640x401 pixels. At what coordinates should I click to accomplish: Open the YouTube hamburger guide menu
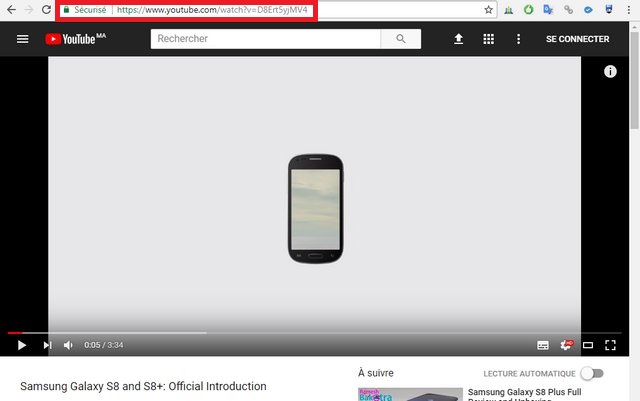point(22,39)
